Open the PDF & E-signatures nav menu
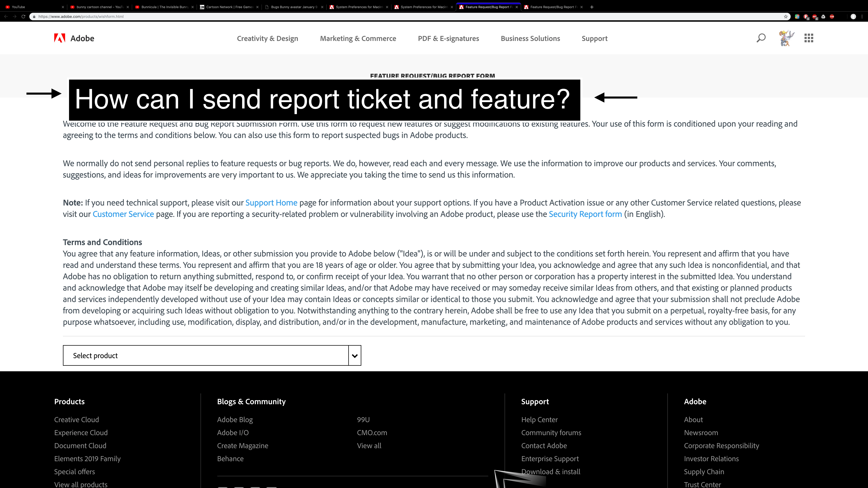Screen dimensions: 868x488 pyautogui.click(x=448, y=38)
